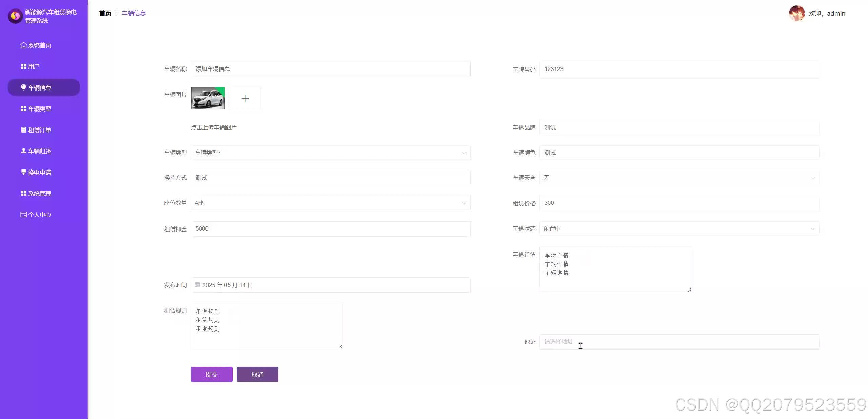The height and width of the screenshot is (419, 868).
Task: Click the grid icon beside 车辆类型
Action: pyautogui.click(x=23, y=109)
